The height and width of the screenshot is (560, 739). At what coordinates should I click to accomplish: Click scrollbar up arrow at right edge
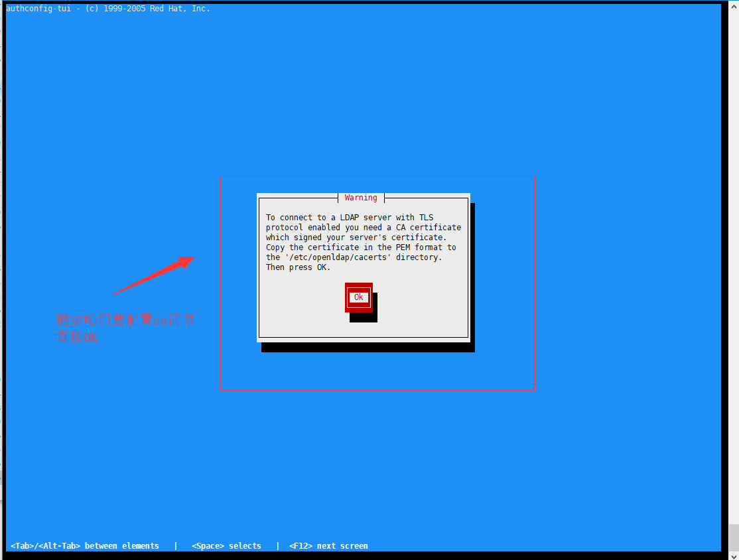coord(734,7)
